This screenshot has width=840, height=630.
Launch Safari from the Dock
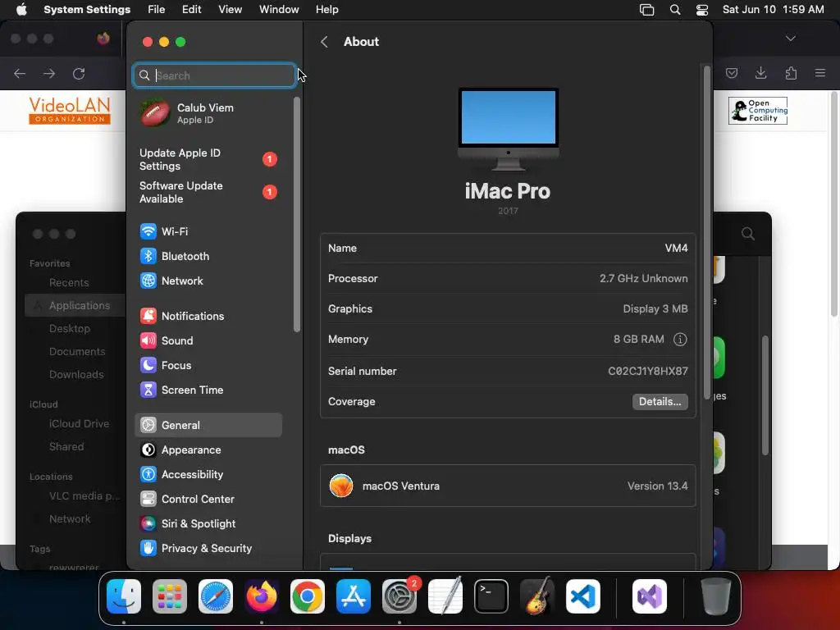216,596
